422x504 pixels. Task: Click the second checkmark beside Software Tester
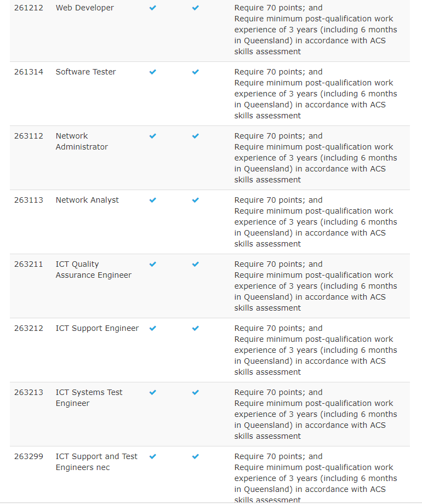point(195,72)
